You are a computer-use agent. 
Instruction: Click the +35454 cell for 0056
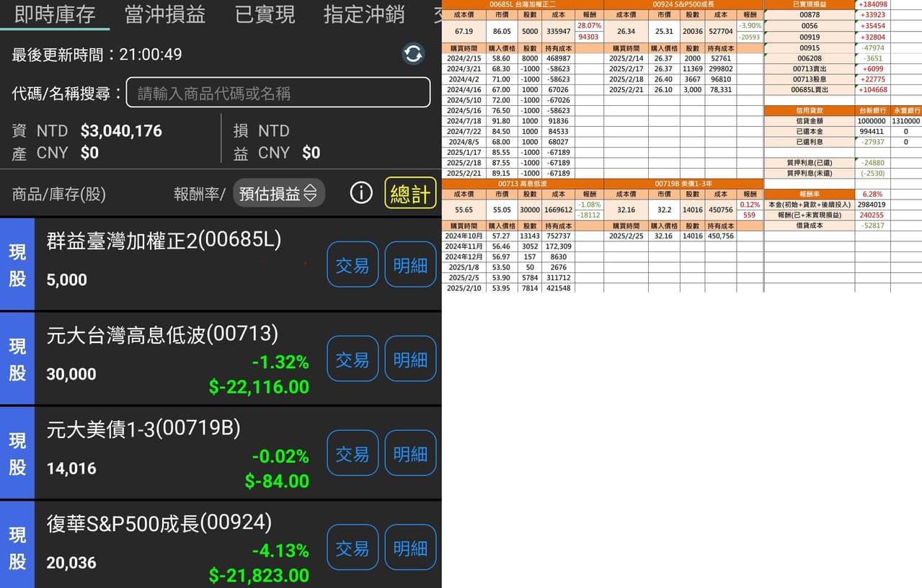pos(873,25)
